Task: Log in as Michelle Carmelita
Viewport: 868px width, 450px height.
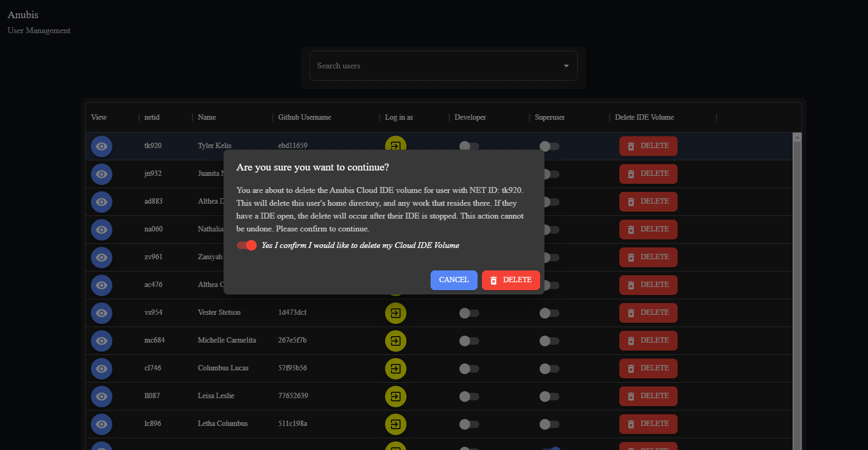Action: (396, 341)
